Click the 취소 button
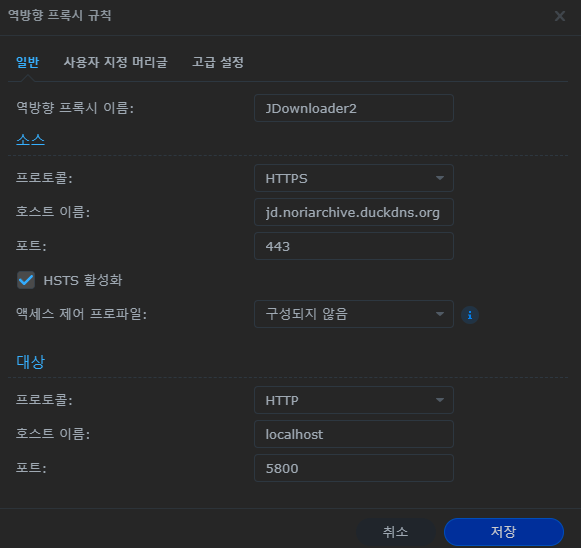The width and height of the screenshot is (581, 548). pos(395,532)
